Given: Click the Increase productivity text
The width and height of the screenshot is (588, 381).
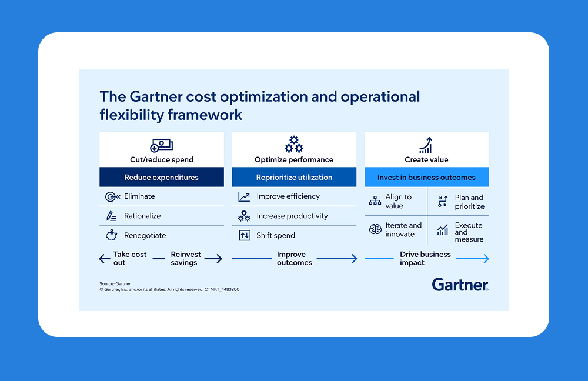Looking at the screenshot, I should coord(292,216).
